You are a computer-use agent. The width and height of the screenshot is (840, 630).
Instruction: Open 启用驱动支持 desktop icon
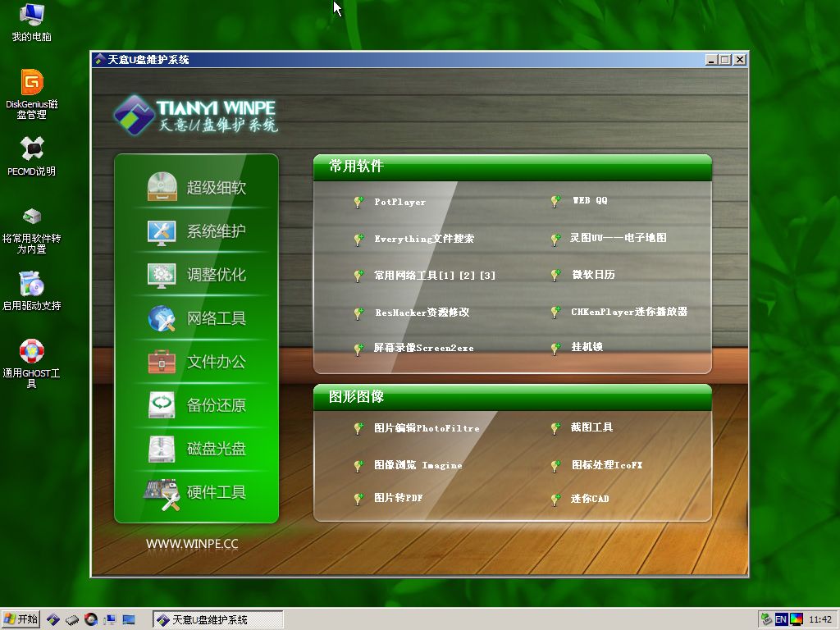click(32, 291)
